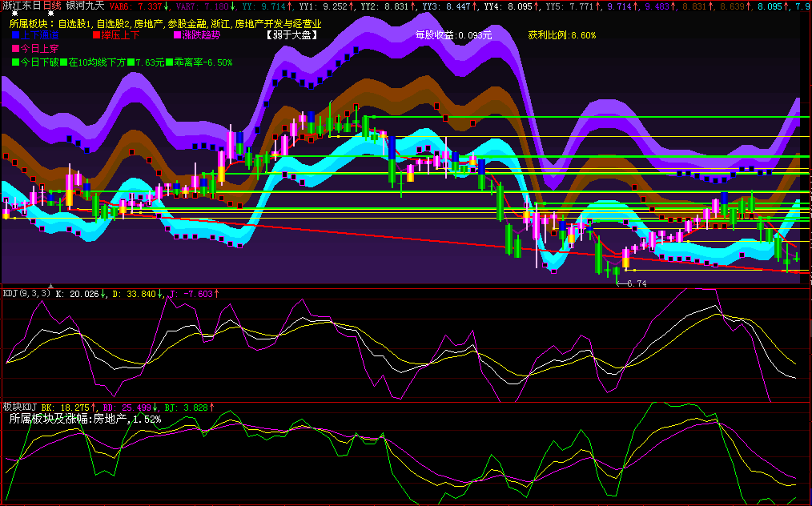Open the KDJ(9,3,3) indicator title
The width and height of the screenshot is (812, 506).
pos(27,294)
